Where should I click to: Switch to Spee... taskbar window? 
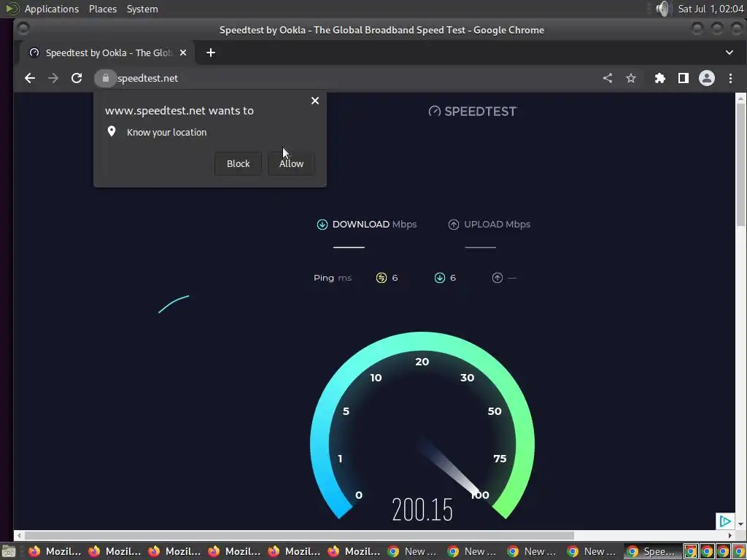pyautogui.click(x=652, y=551)
